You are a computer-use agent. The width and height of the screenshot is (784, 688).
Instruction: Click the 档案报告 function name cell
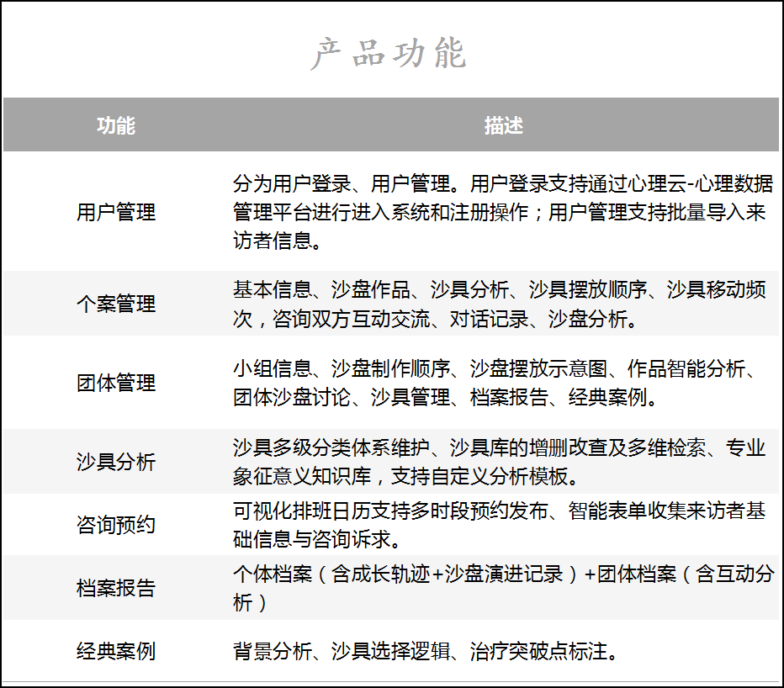point(116,588)
